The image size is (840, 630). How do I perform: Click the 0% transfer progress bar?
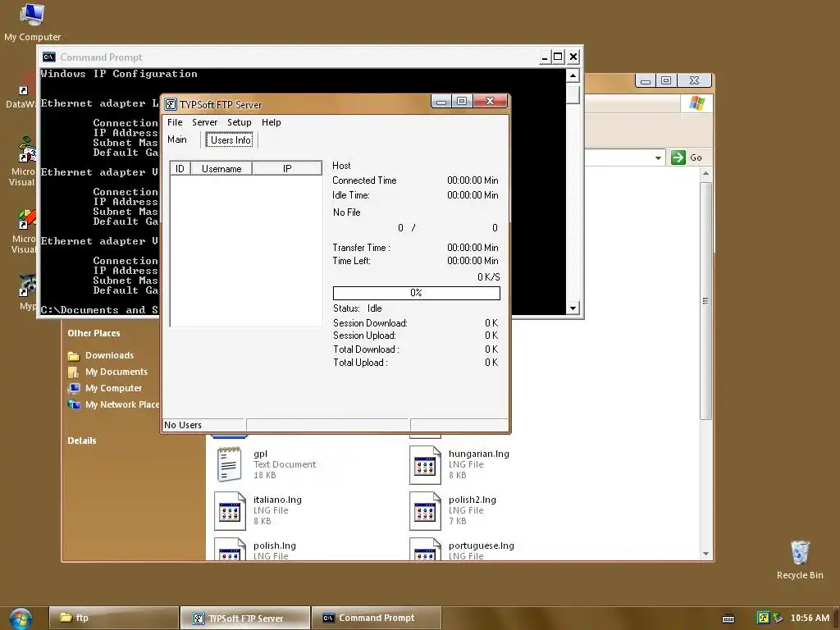pos(416,293)
